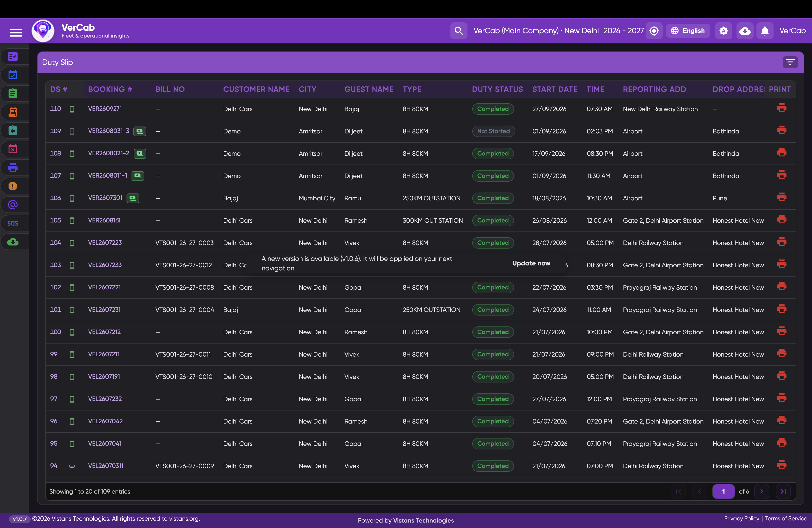Jump to the last page
This screenshot has width=812, height=528.
(x=783, y=491)
